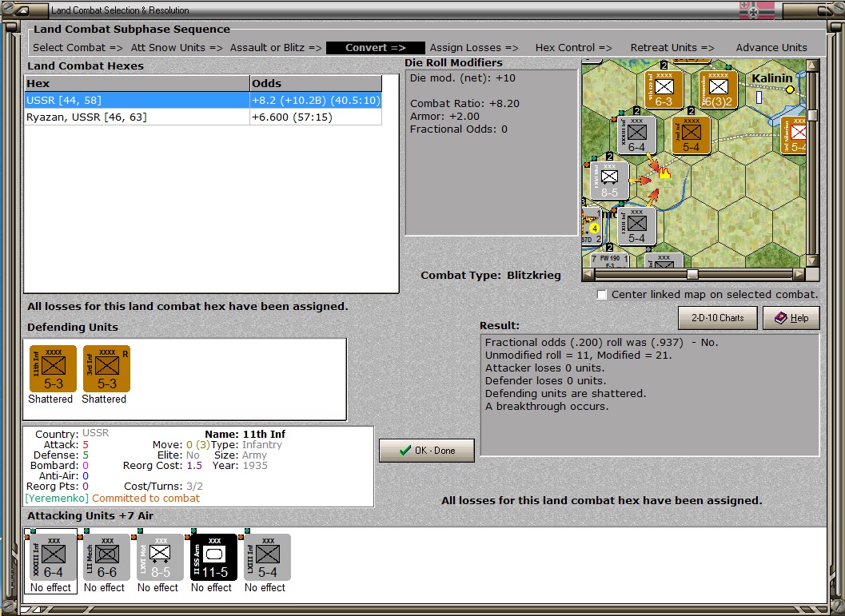Click the Assign Losses => subphase step
Screen dimensions: 845x616
click(x=474, y=47)
